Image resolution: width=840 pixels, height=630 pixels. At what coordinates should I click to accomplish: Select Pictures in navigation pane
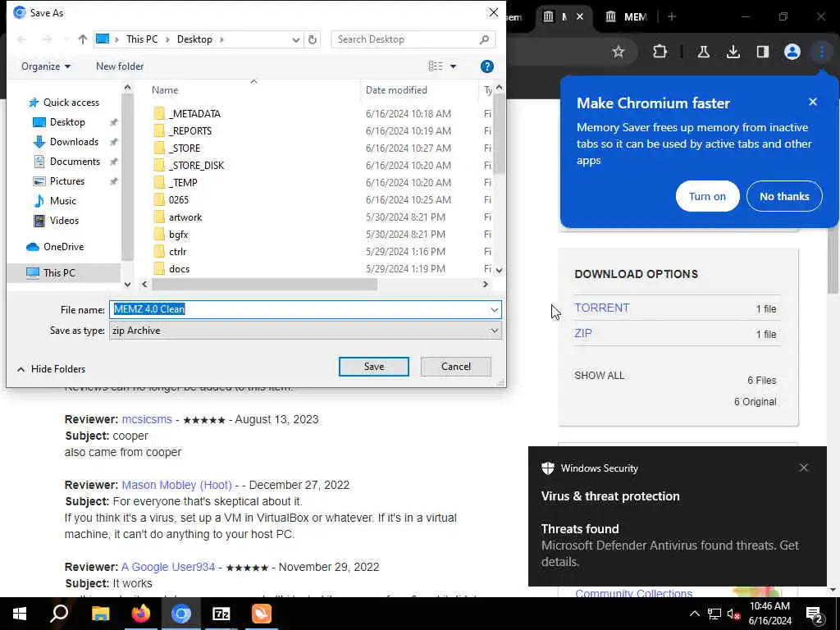pos(67,181)
